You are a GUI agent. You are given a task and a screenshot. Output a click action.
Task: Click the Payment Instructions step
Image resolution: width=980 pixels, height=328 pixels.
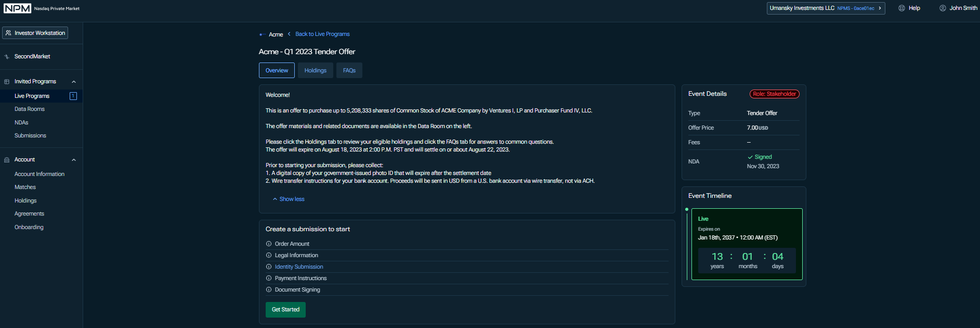[300, 278]
